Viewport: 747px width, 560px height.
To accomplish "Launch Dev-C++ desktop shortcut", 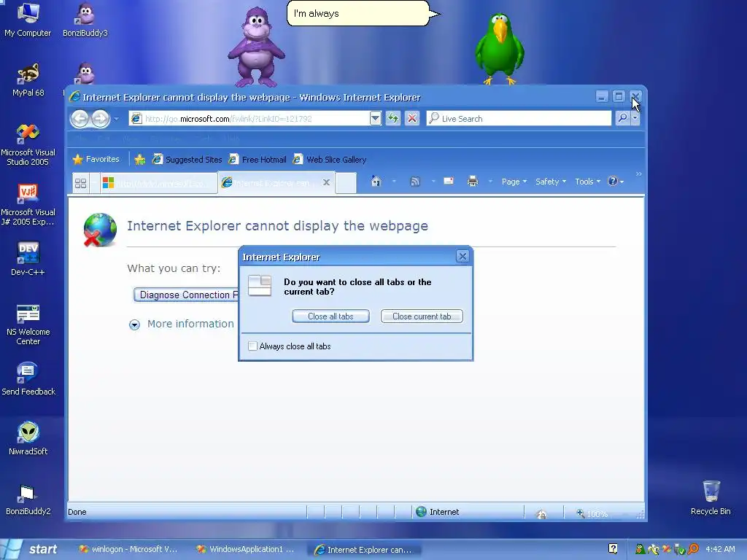I will point(28,259).
